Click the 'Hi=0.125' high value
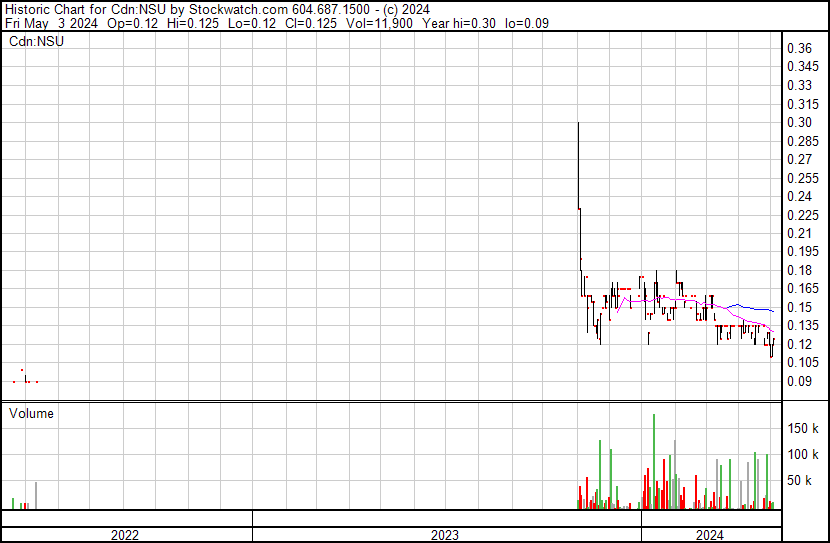Image resolution: width=830 pixels, height=543 pixels. coord(193,23)
